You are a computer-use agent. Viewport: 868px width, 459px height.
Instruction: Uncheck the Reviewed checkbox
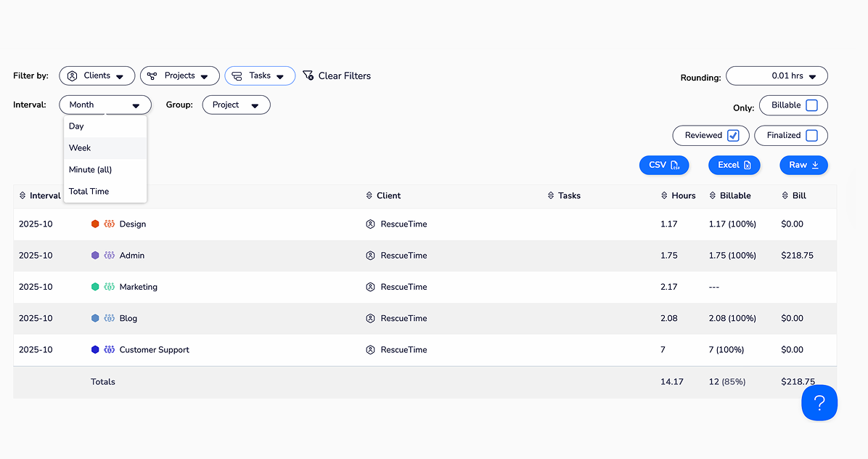733,136
